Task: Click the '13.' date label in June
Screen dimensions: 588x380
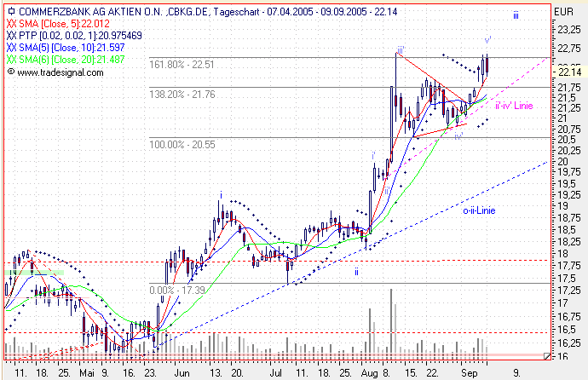Action: point(216,373)
